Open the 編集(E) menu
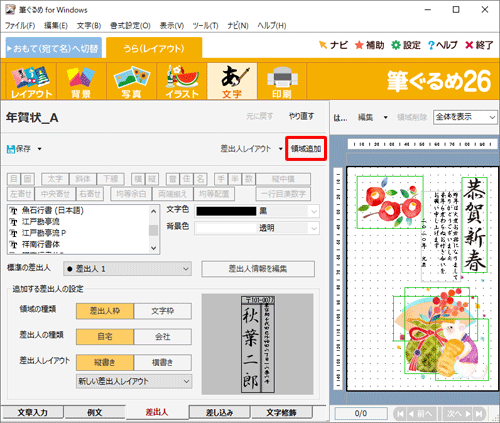Image resolution: width=500 pixels, height=423 pixels. click(x=56, y=26)
